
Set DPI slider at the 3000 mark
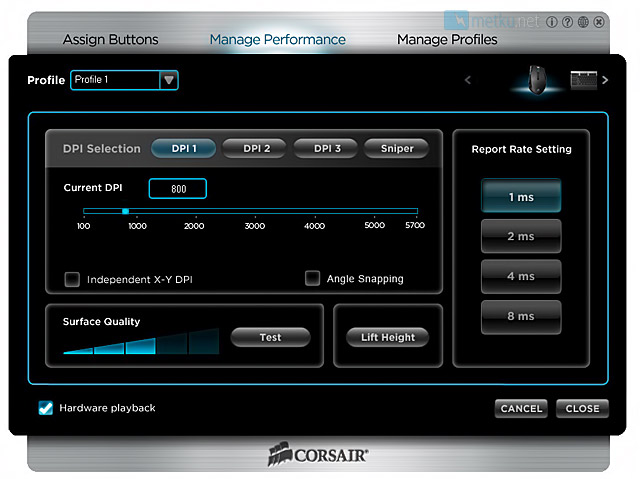(255, 211)
